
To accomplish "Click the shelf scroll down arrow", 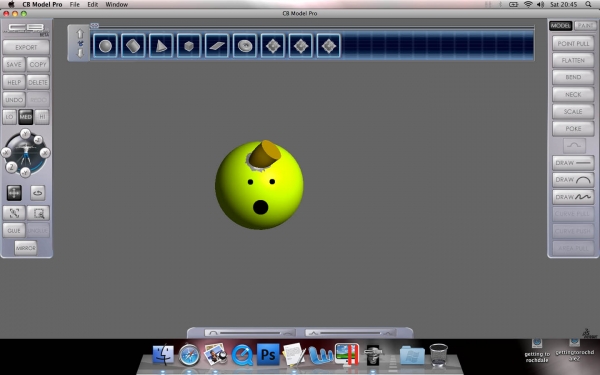I will point(80,53).
